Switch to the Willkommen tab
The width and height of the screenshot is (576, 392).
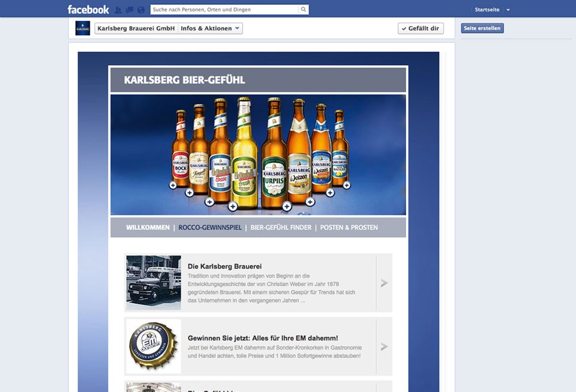[x=148, y=228]
